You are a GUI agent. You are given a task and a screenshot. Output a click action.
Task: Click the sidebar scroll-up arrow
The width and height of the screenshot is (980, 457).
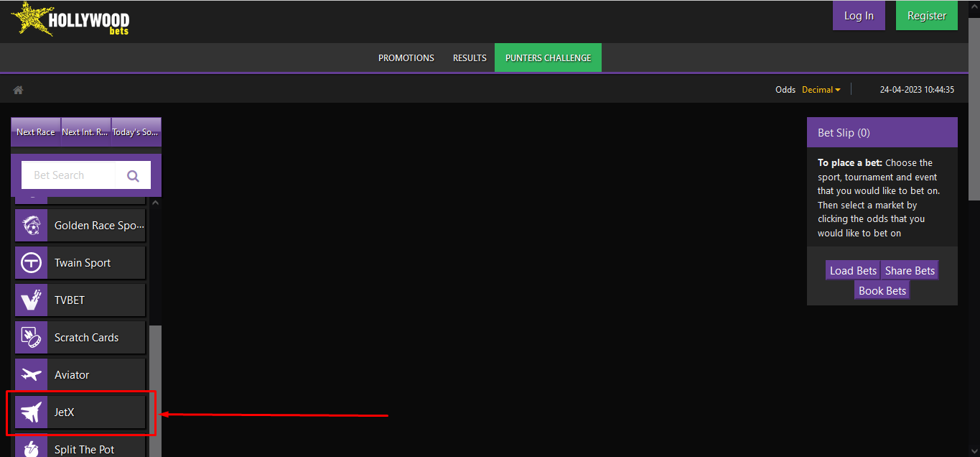155,203
